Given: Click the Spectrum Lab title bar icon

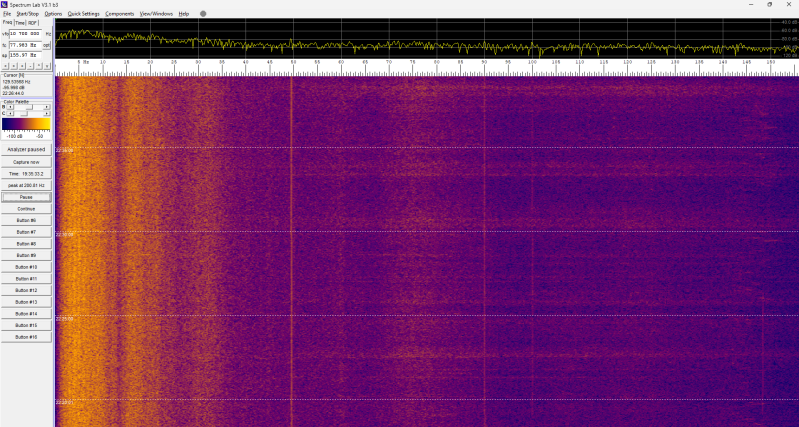Looking at the screenshot, I should point(5,4).
